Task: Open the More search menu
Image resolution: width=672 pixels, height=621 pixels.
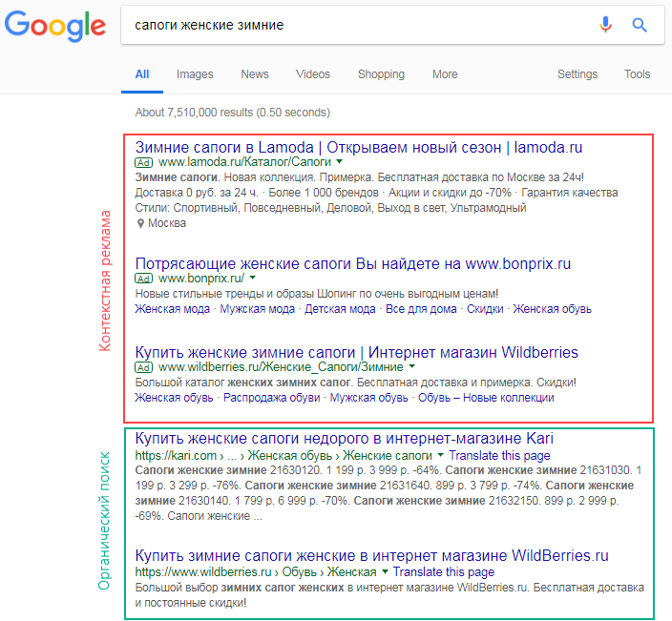Action: 445,74
